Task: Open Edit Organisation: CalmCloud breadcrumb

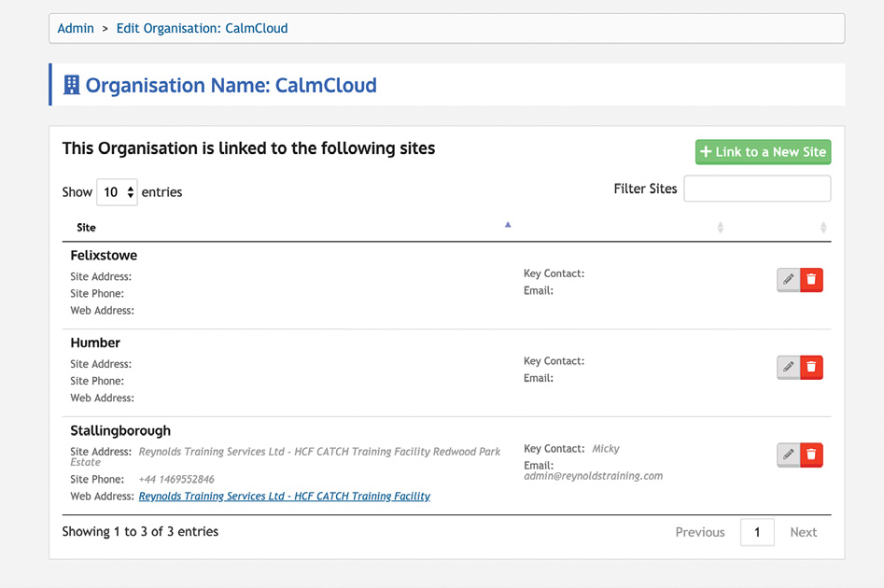Action: 202,28
